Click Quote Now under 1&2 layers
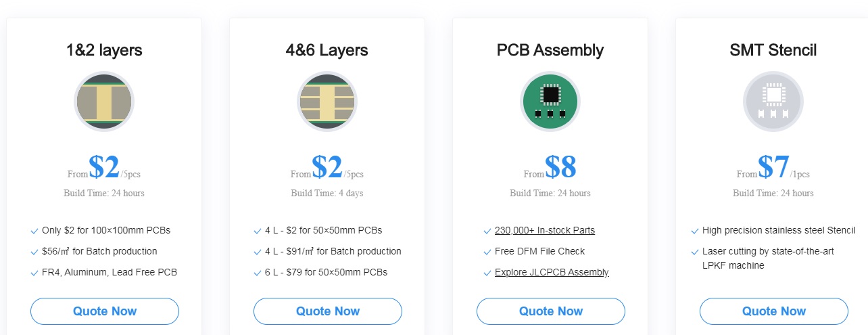The image size is (868, 335). (x=105, y=311)
